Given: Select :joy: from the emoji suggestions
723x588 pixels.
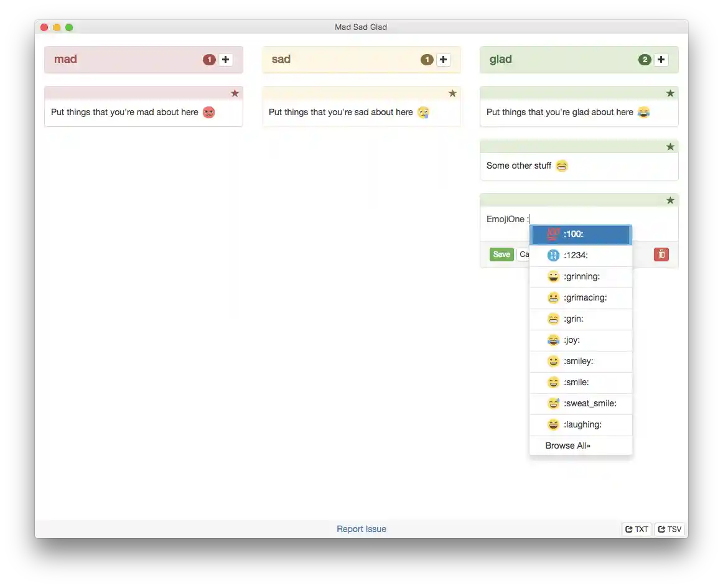Looking at the screenshot, I should point(570,340).
